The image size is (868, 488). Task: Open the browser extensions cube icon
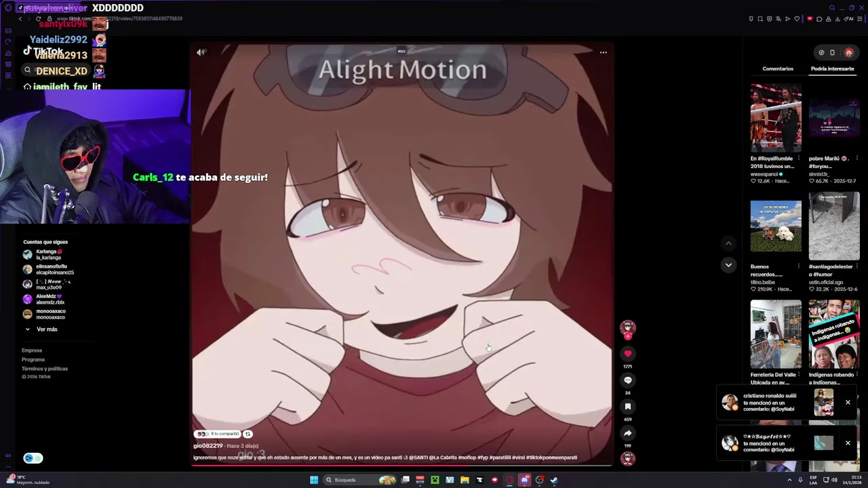[x=819, y=19]
